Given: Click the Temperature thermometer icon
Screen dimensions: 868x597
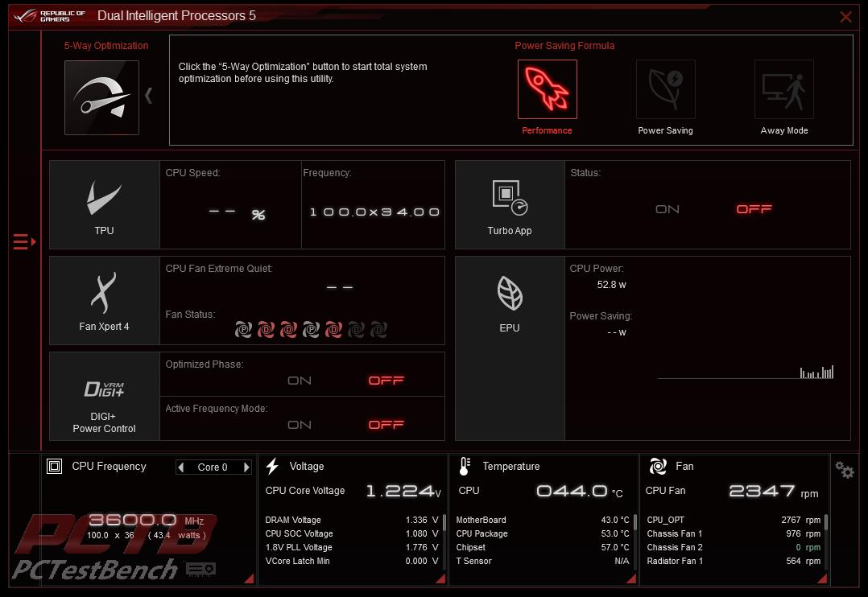Looking at the screenshot, I should point(465,467).
